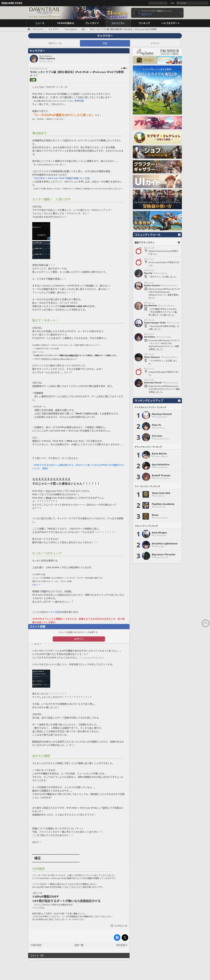Expand the コメント (0) section

click(x=79, y=956)
